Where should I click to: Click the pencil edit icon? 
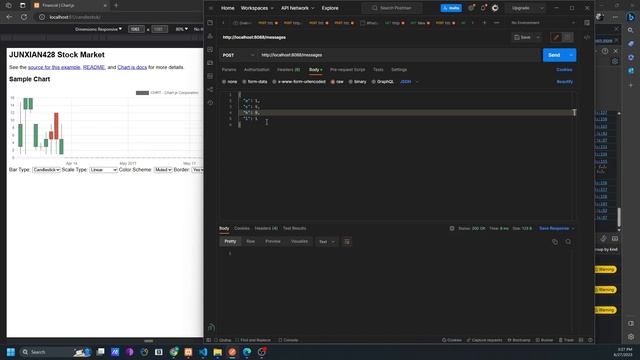[556, 37]
